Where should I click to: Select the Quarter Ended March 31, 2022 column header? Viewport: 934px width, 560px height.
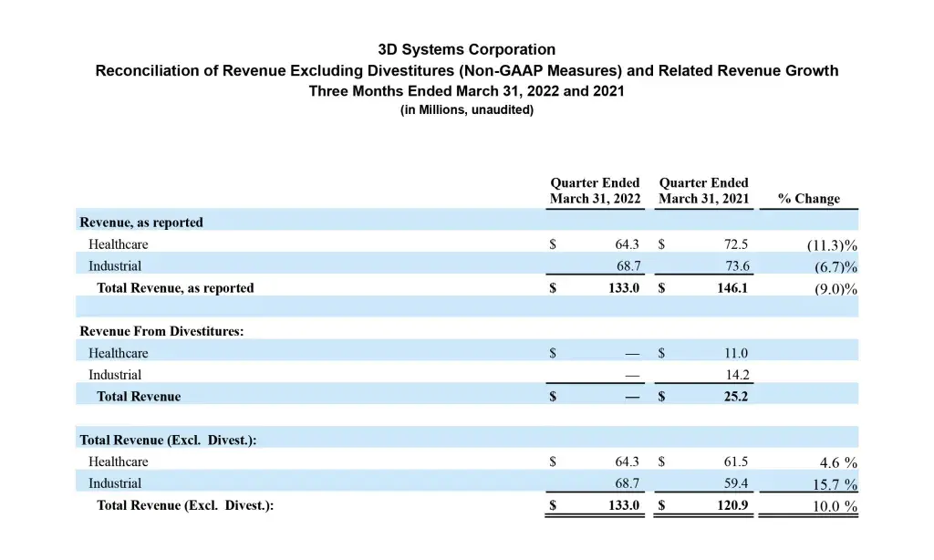[595, 191]
